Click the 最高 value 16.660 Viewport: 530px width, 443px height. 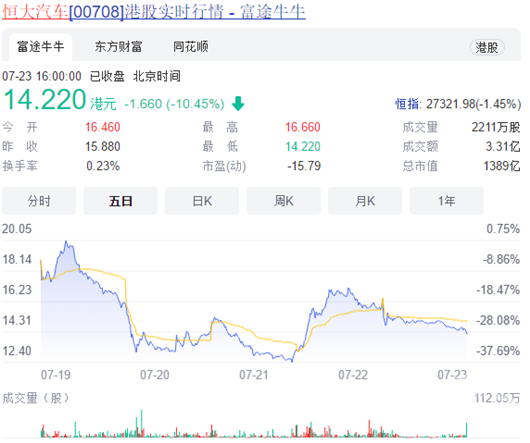pos(303,127)
